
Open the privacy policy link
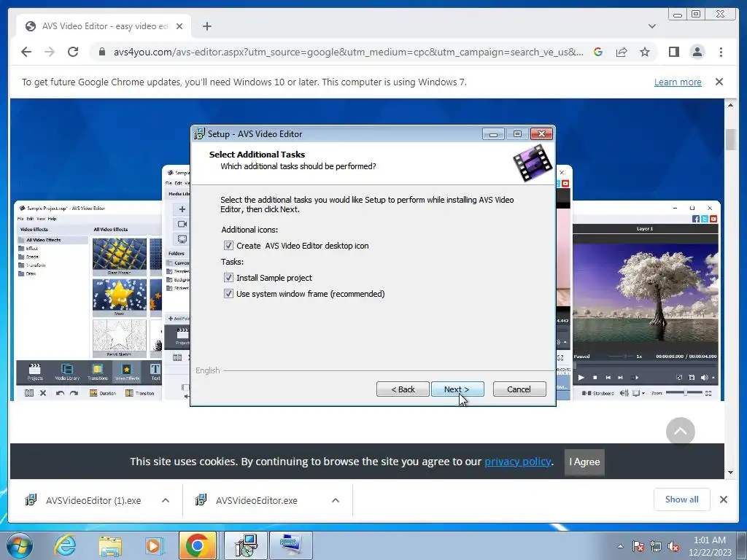click(518, 462)
